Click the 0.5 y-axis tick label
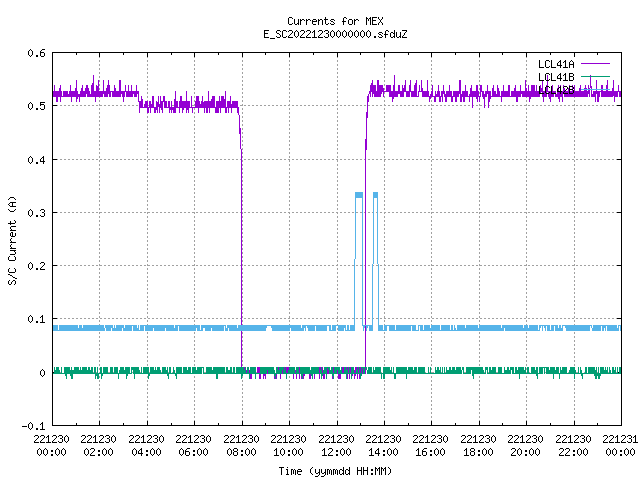 click(x=36, y=106)
